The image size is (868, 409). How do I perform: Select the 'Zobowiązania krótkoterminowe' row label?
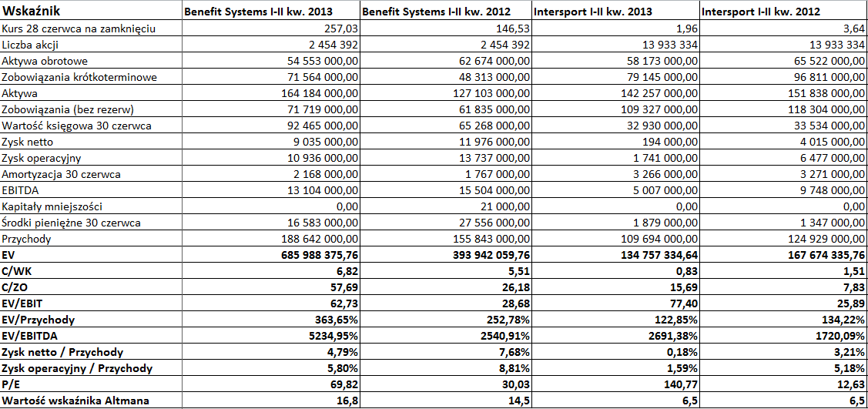click(91, 77)
